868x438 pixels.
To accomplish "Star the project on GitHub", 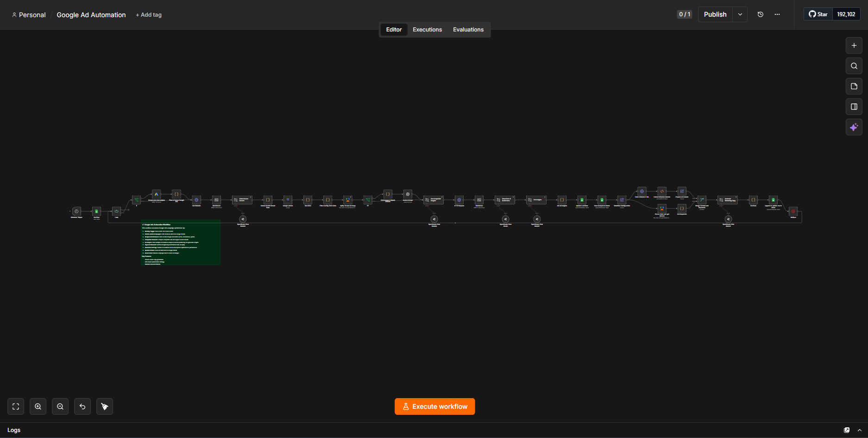I will click(818, 14).
